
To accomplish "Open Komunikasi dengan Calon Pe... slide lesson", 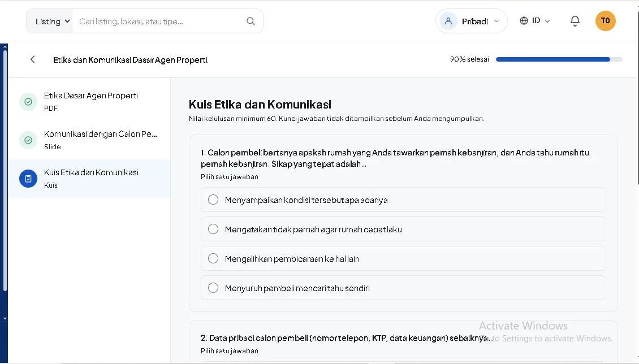I will 90,140.
